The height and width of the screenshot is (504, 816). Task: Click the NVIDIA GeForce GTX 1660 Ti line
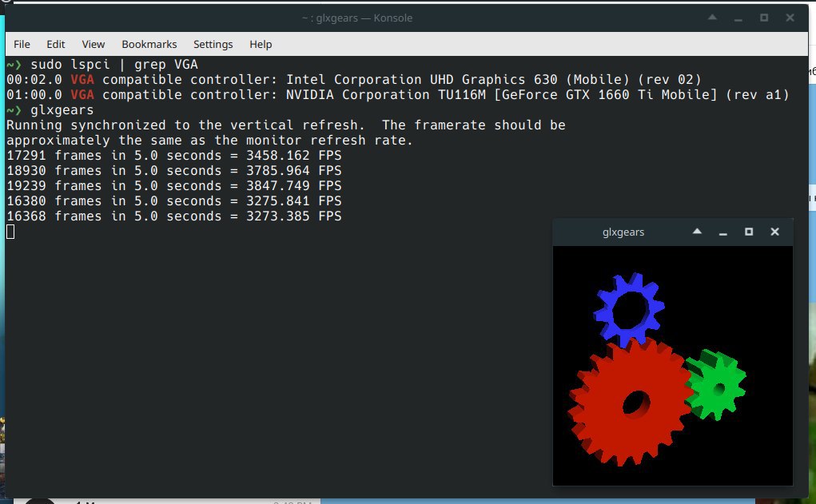(397, 95)
